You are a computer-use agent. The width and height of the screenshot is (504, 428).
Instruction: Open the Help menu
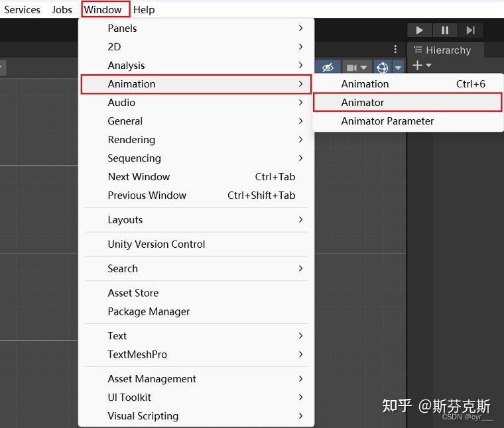pos(144,10)
